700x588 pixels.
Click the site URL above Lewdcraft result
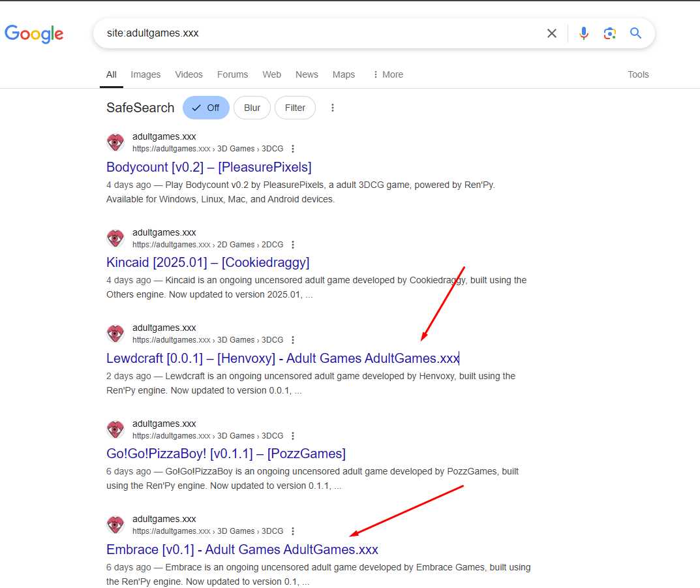pyautogui.click(x=208, y=340)
